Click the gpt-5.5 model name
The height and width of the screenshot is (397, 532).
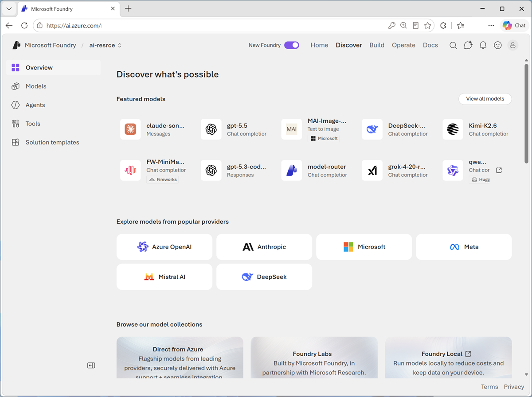(237, 126)
